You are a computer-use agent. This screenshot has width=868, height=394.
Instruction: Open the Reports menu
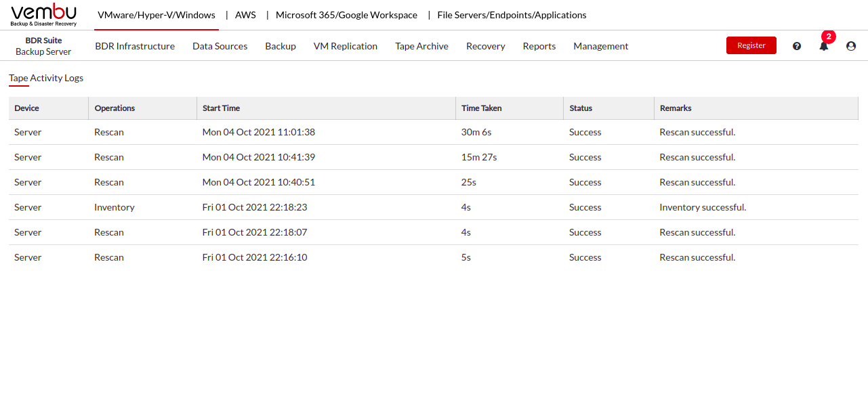539,46
